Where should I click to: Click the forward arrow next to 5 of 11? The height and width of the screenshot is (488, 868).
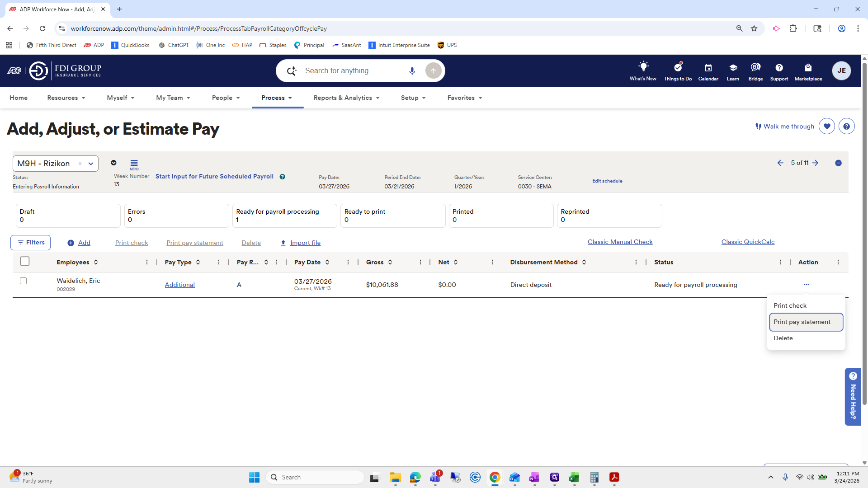[x=816, y=163]
